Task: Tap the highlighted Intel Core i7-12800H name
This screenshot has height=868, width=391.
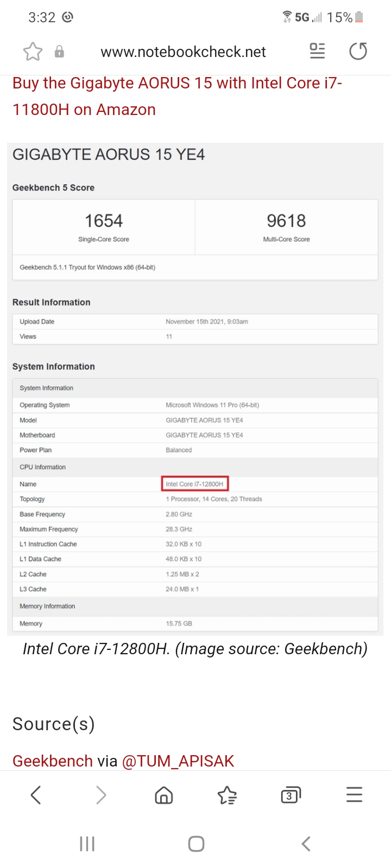Action: [x=194, y=484]
